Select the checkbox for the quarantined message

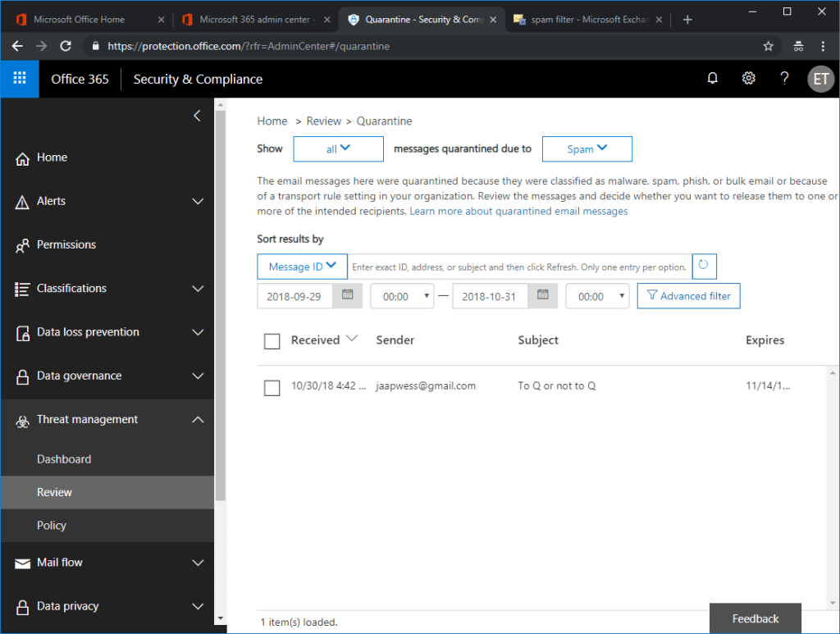(272, 387)
